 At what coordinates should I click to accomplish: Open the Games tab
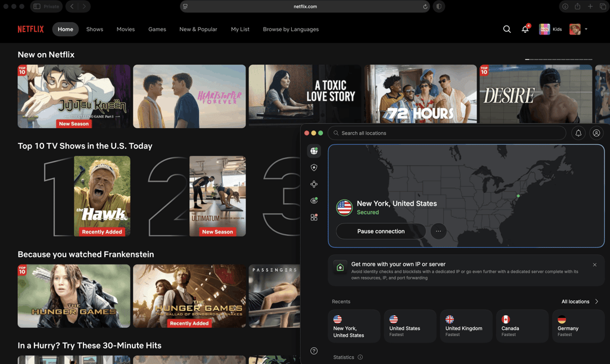[157, 29]
